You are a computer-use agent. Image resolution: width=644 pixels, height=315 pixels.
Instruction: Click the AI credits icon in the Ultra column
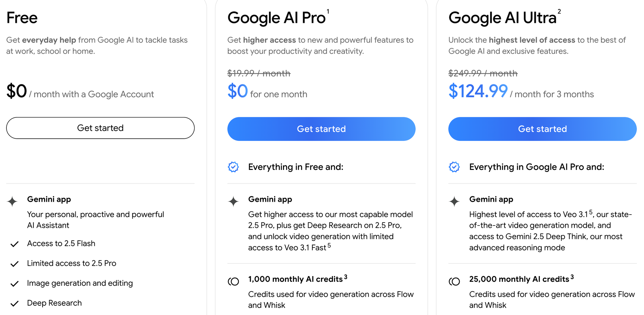click(454, 282)
